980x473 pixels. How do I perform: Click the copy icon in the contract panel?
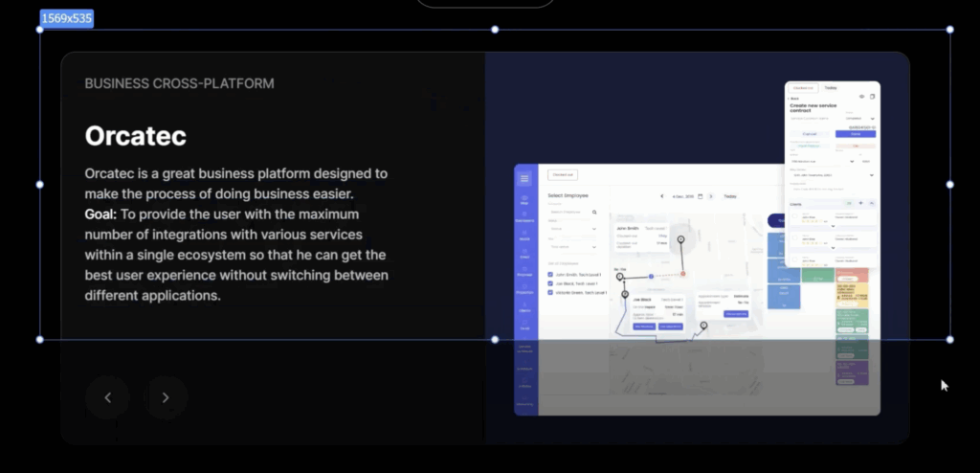pos(872,97)
